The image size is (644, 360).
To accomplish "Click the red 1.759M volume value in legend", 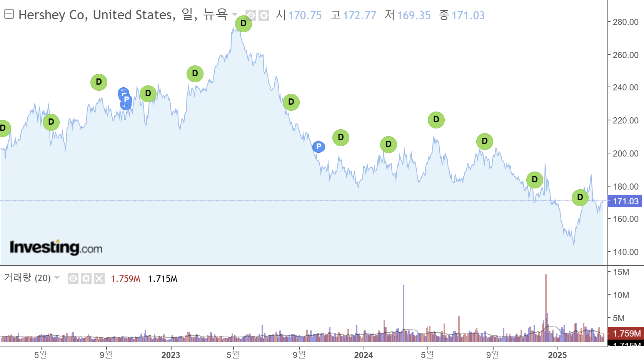I will pyautogui.click(x=126, y=279).
